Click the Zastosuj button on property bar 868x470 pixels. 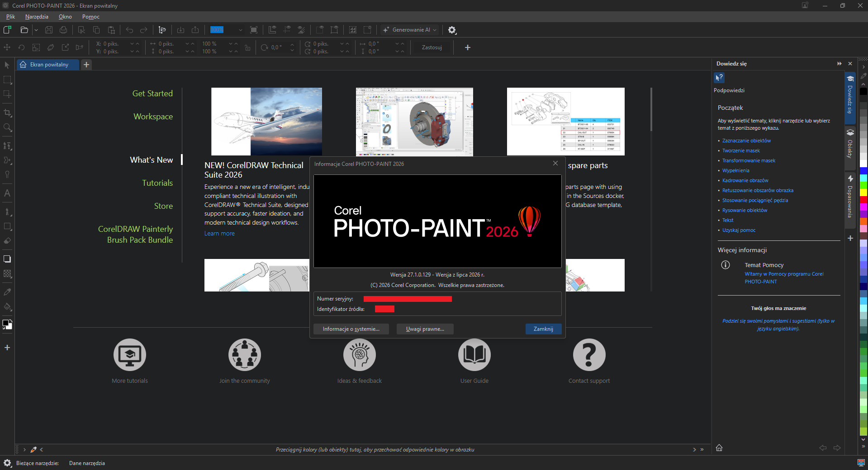pyautogui.click(x=432, y=47)
